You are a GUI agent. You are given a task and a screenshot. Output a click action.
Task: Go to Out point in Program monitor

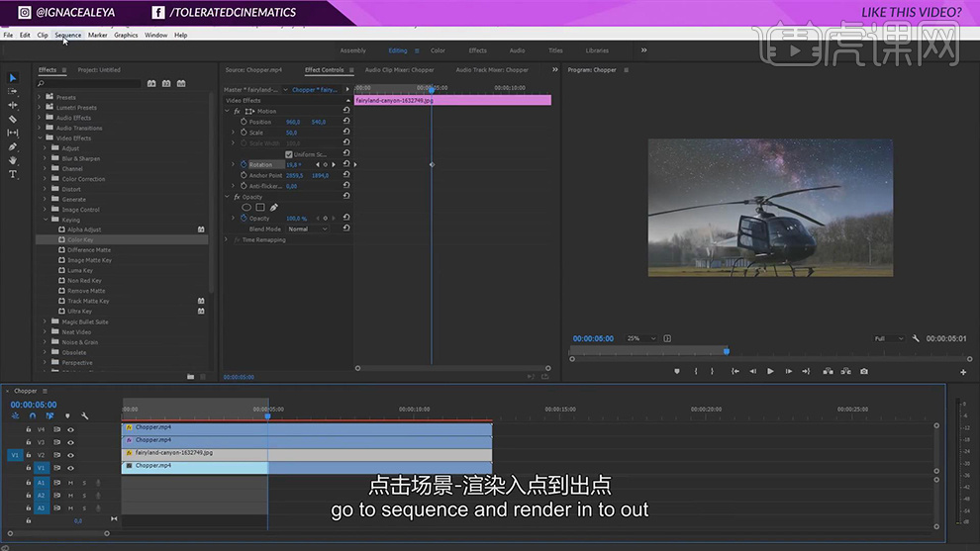coord(806,371)
